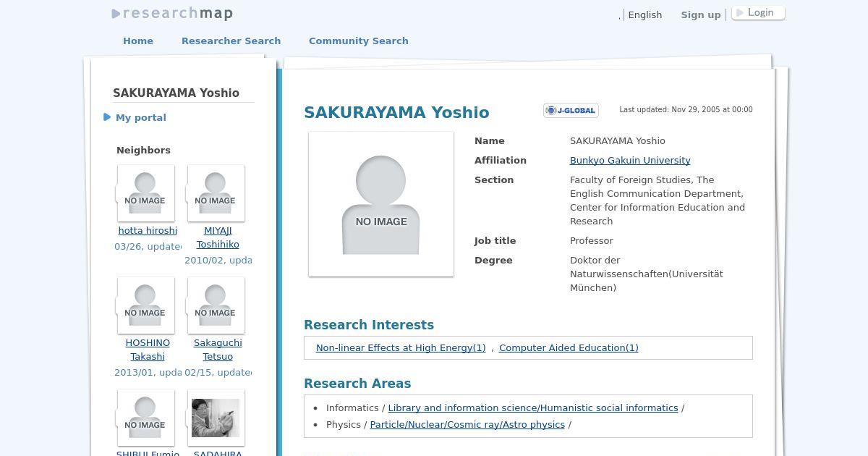Open MIYAJI Toshihiko's profile thumbnail
Image resolution: width=868 pixels, height=456 pixels.
coord(216,193)
